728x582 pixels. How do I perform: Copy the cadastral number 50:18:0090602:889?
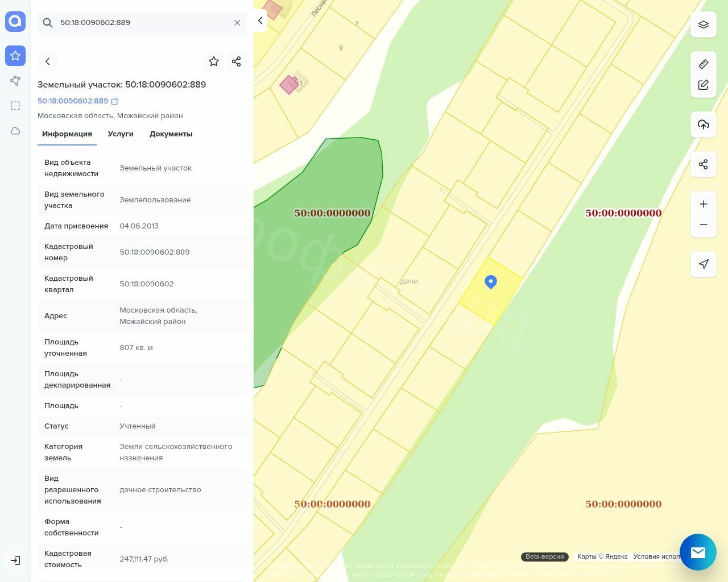pyautogui.click(x=115, y=101)
